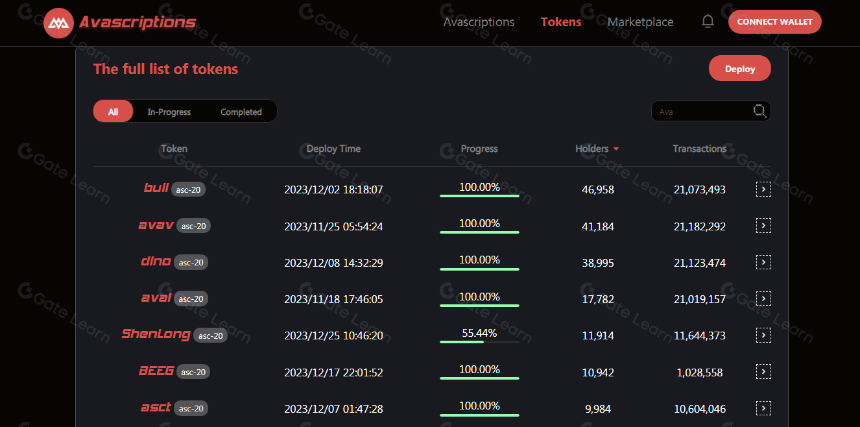
Task: Open the bull token link
Action: [x=156, y=188]
